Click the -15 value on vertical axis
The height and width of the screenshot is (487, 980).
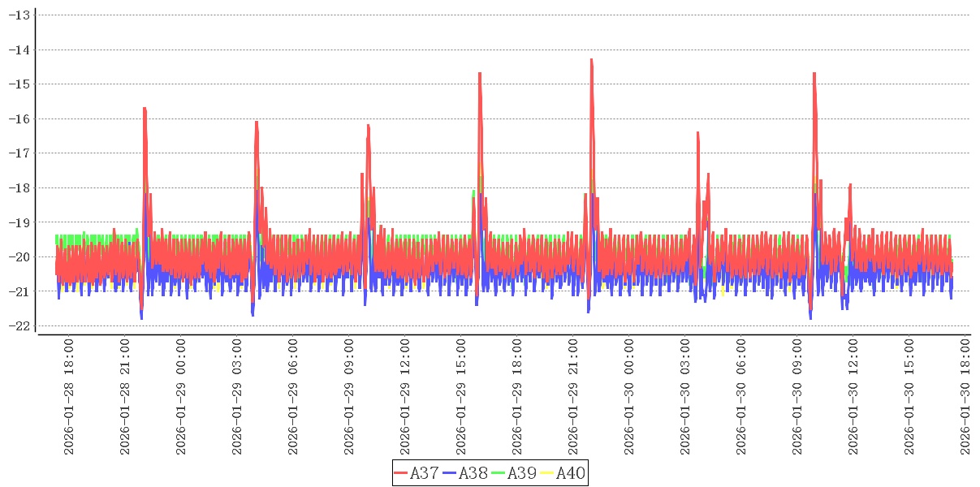pos(19,84)
